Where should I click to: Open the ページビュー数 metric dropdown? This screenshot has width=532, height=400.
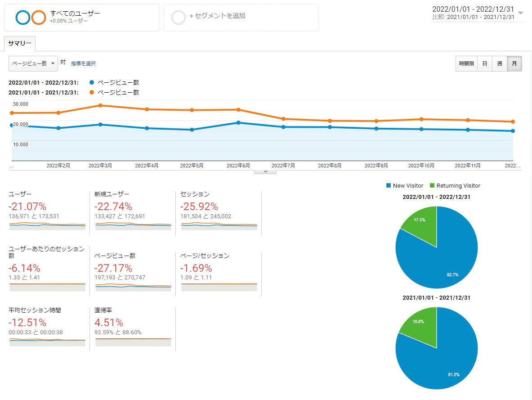click(33, 63)
